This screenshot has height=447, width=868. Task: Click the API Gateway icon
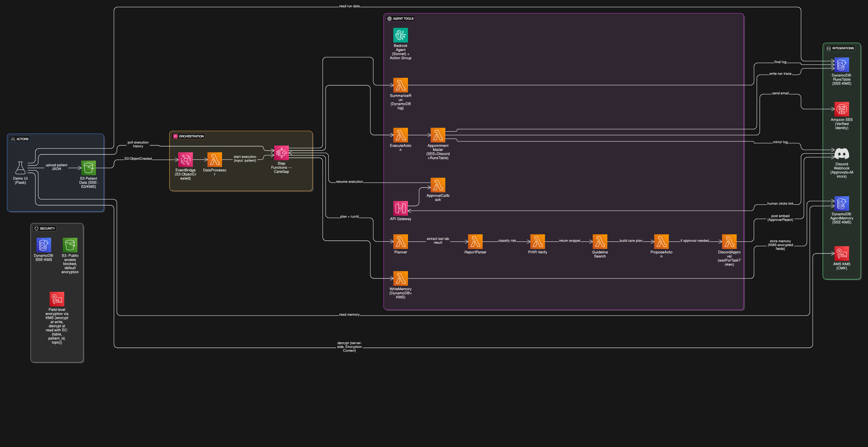coord(400,208)
